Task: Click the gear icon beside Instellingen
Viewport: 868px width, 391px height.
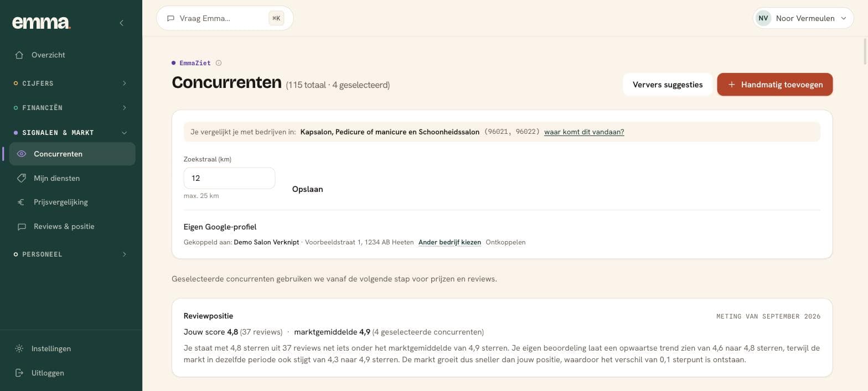Action: click(x=19, y=348)
